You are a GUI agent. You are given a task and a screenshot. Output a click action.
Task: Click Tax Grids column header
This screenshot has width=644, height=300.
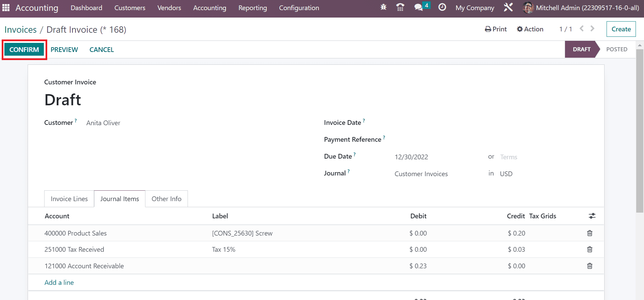(542, 216)
